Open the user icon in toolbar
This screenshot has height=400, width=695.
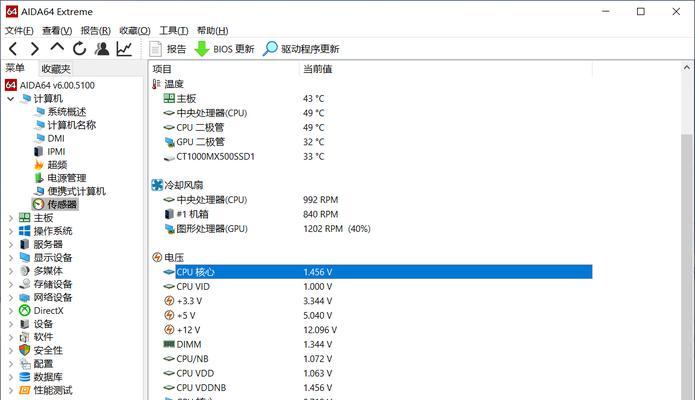coord(102,49)
